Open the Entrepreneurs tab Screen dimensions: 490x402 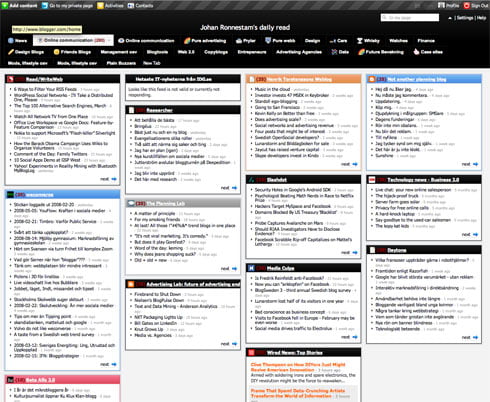pos(252,52)
